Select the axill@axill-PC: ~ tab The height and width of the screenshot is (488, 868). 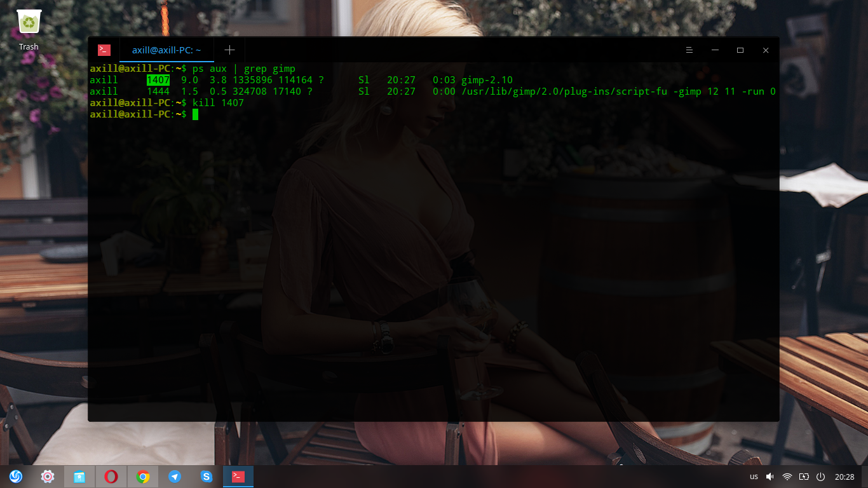tap(166, 50)
